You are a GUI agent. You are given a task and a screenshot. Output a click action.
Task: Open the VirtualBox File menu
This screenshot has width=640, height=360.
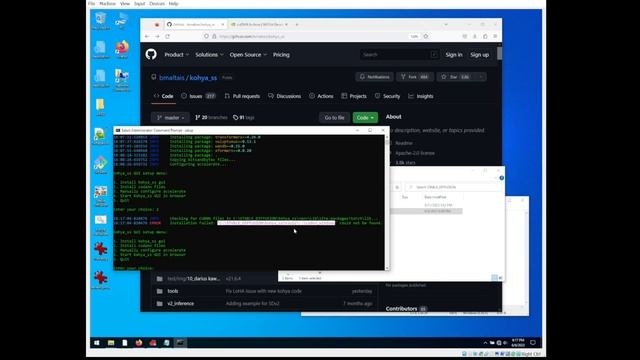(91, 4)
